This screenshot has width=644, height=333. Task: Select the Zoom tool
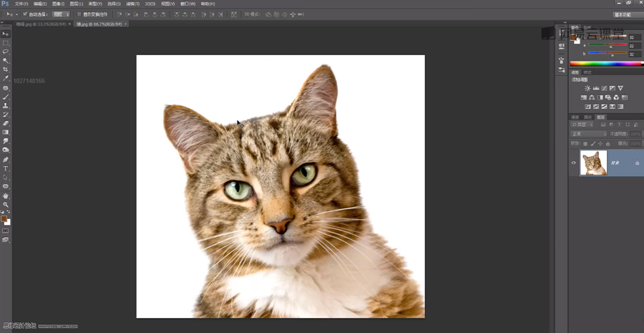point(6,204)
